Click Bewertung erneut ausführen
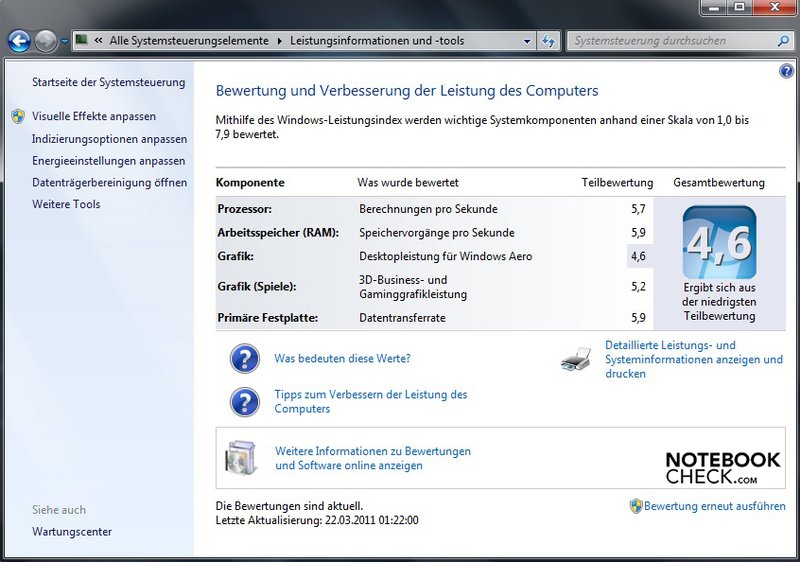 pos(714,506)
